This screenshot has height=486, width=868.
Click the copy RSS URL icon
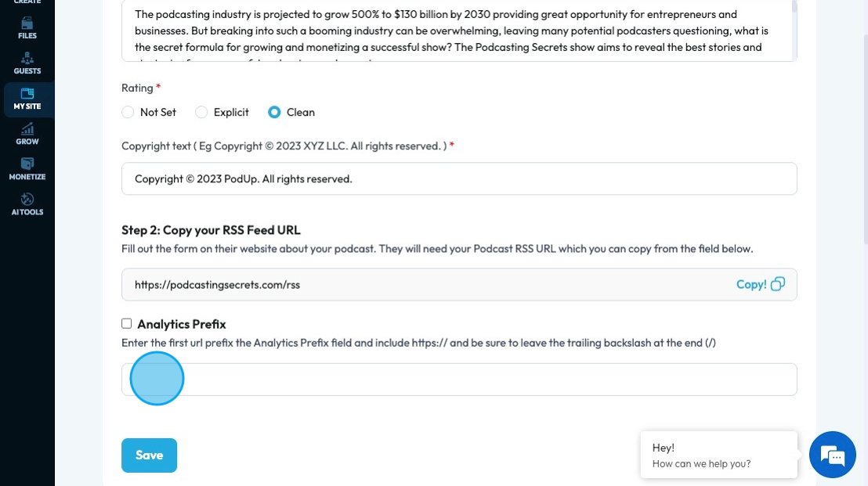coord(778,284)
